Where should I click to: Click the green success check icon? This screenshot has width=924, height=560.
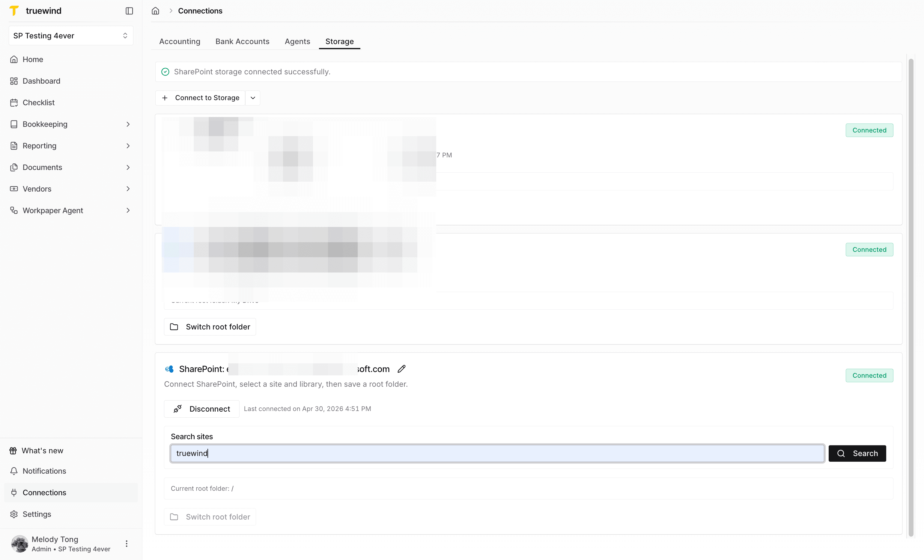pos(165,72)
